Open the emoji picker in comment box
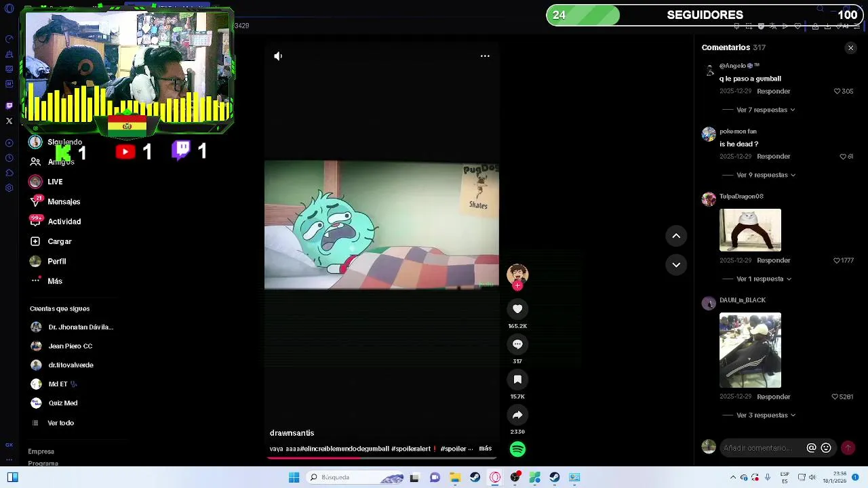 coord(826,448)
